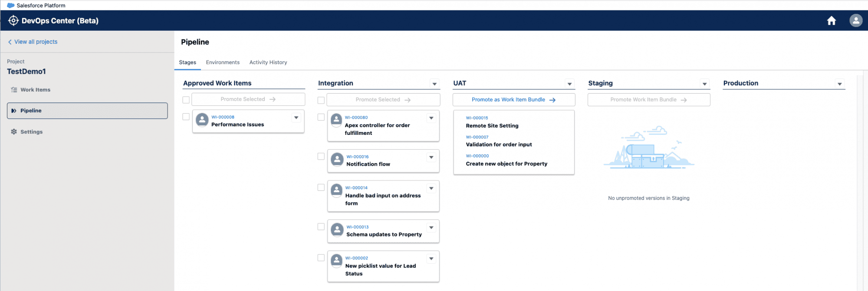868x291 pixels.
Task: Open the WI-000015 link in UAT bundle
Action: tap(477, 118)
